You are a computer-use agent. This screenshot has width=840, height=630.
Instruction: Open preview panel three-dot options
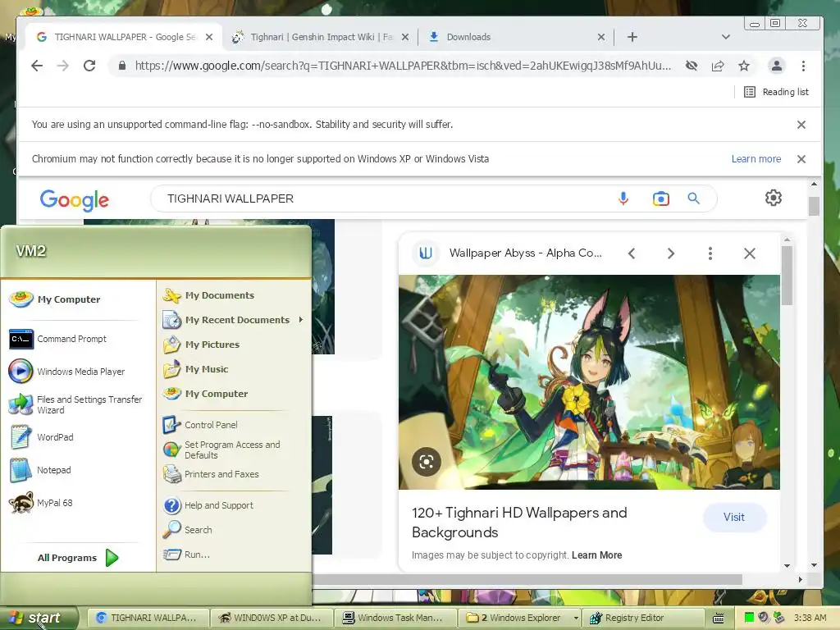point(710,253)
